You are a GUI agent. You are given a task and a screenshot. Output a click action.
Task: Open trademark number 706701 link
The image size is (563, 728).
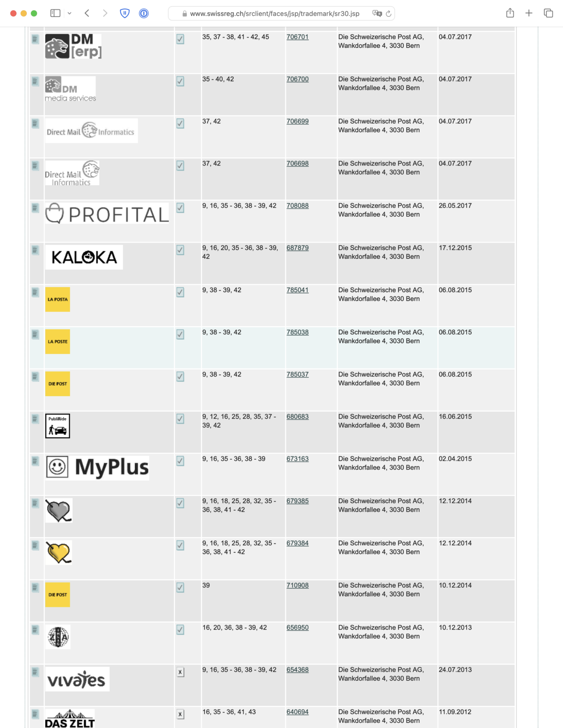point(297,37)
